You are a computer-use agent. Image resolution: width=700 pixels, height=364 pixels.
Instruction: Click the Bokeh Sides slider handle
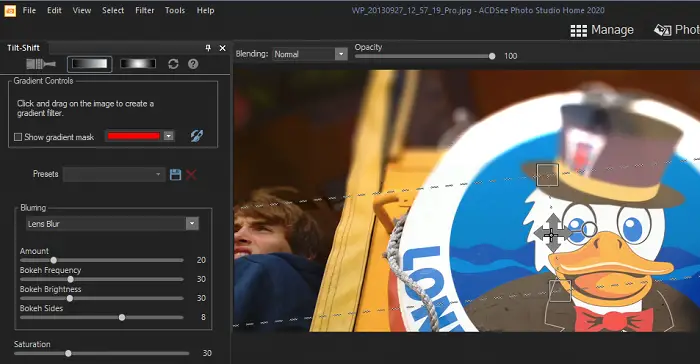(x=122, y=318)
